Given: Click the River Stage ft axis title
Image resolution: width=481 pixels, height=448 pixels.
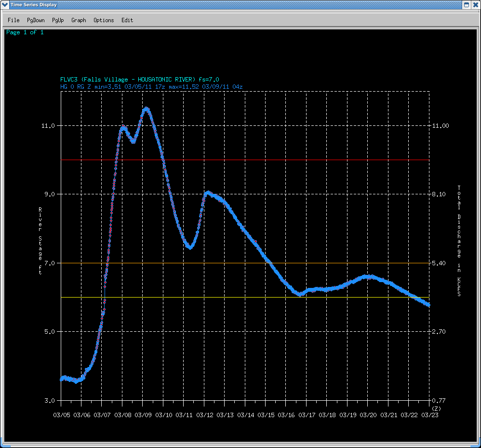Looking at the screenshot, I should tap(40, 241).
